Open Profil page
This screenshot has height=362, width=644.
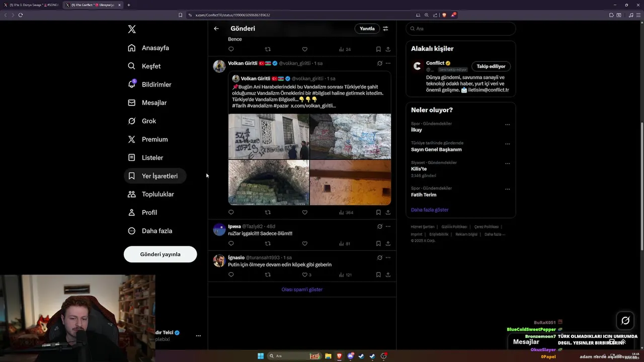pyautogui.click(x=142, y=212)
